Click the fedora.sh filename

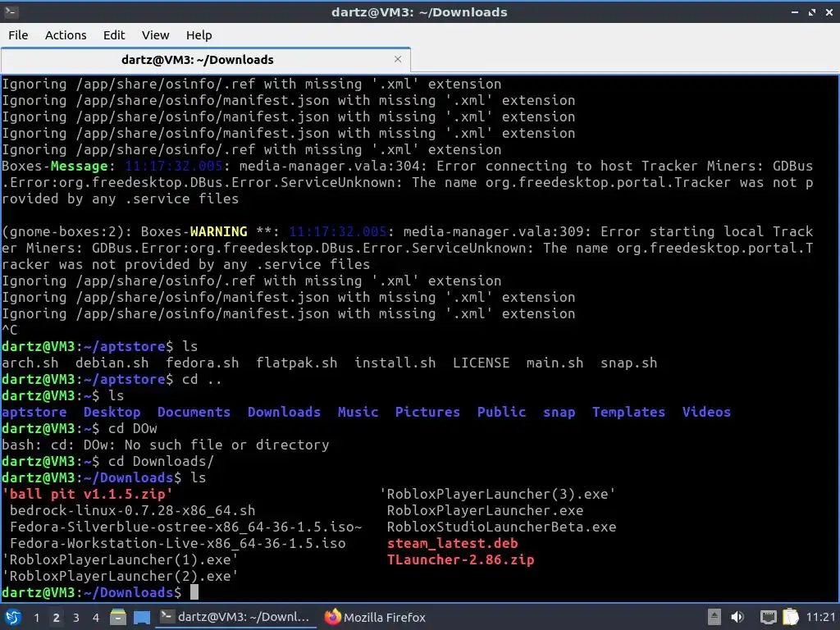[x=202, y=362]
